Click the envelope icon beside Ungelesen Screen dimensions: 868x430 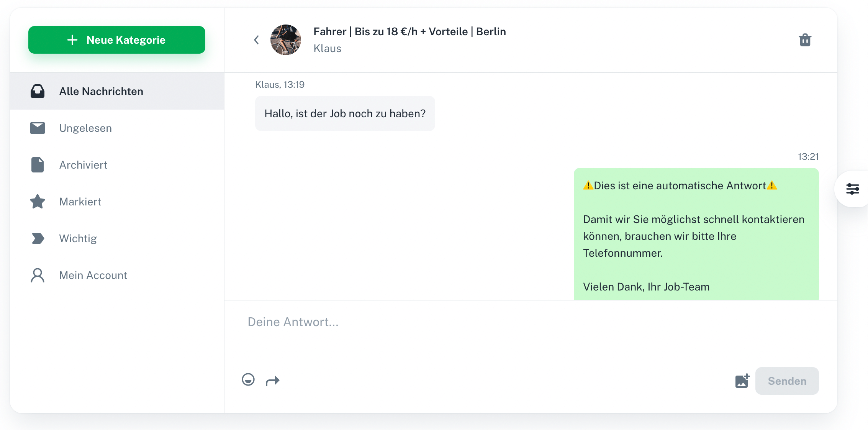tap(38, 128)
